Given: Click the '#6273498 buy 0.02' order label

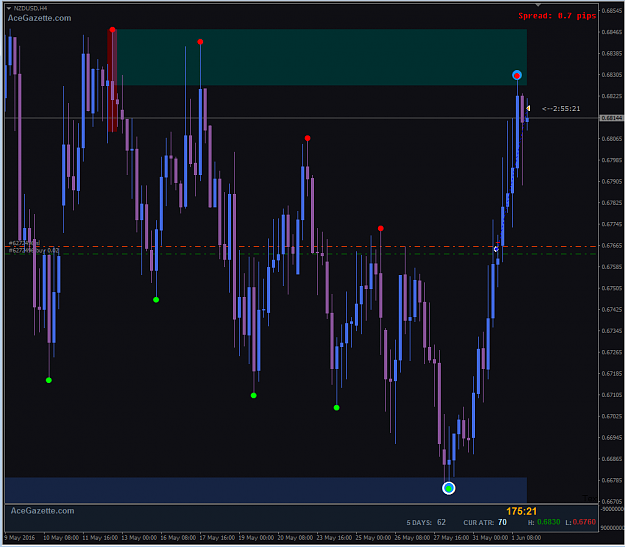Looking at the screenshot, I should [x=34, y=251].
